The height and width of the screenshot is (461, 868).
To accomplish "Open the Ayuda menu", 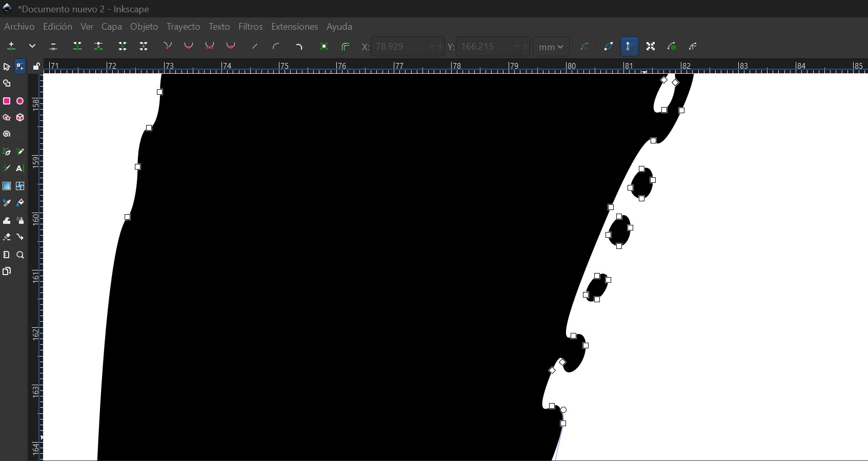I will point(339,27).
